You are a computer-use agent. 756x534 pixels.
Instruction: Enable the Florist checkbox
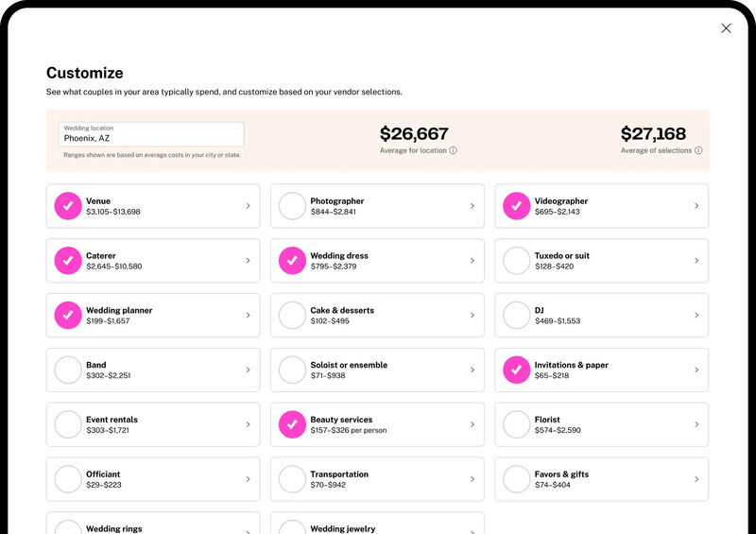click(x=516, y=424)
